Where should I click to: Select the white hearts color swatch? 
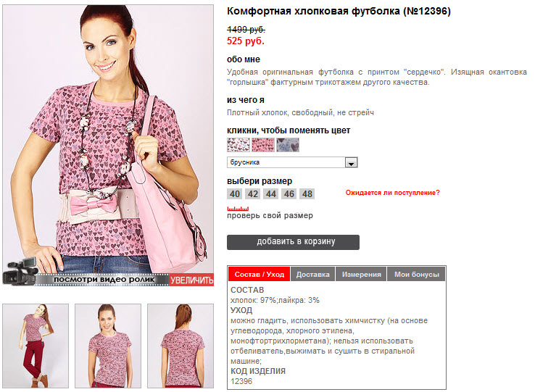pyautogui.click(x=239, y=145)
